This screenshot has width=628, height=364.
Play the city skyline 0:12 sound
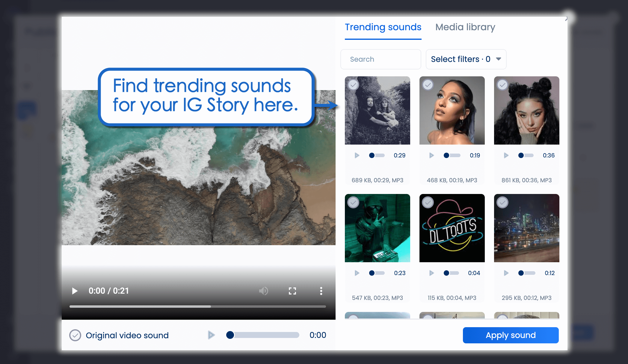506,273
